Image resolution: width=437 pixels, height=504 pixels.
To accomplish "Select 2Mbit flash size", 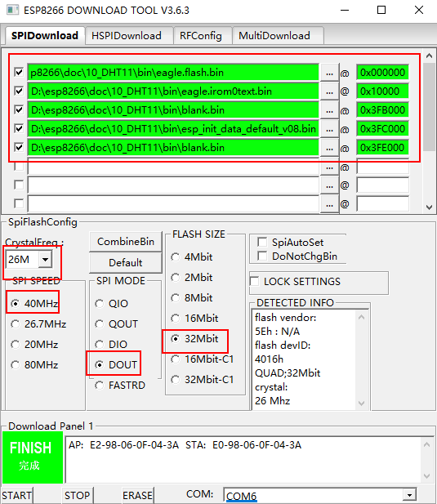I will [x=192, y=277].
